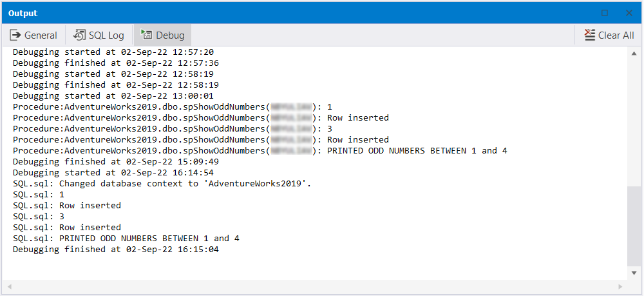Click line 'Debugging started at 02-Sep-22 12:58:19'

click(x=113, y=74)
